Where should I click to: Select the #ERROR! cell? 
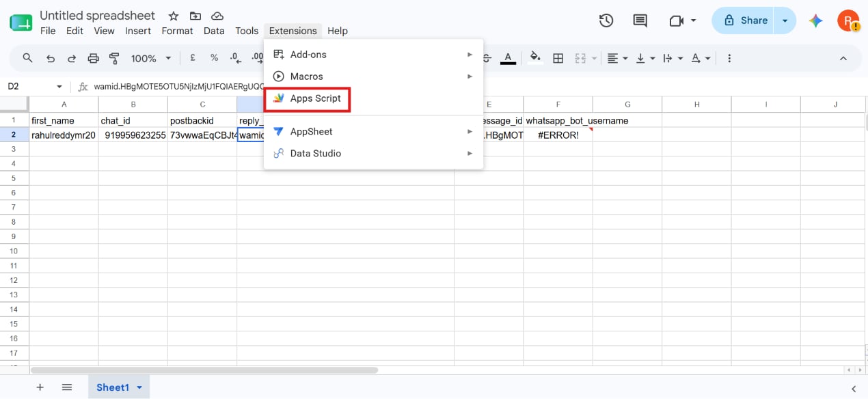pyautogui.click(x=558, y=135)
